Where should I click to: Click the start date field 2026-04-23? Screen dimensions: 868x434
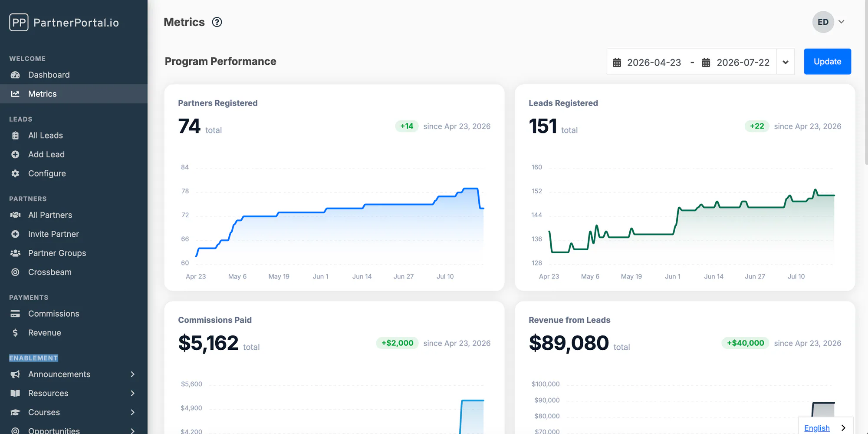tap(654, 63)
